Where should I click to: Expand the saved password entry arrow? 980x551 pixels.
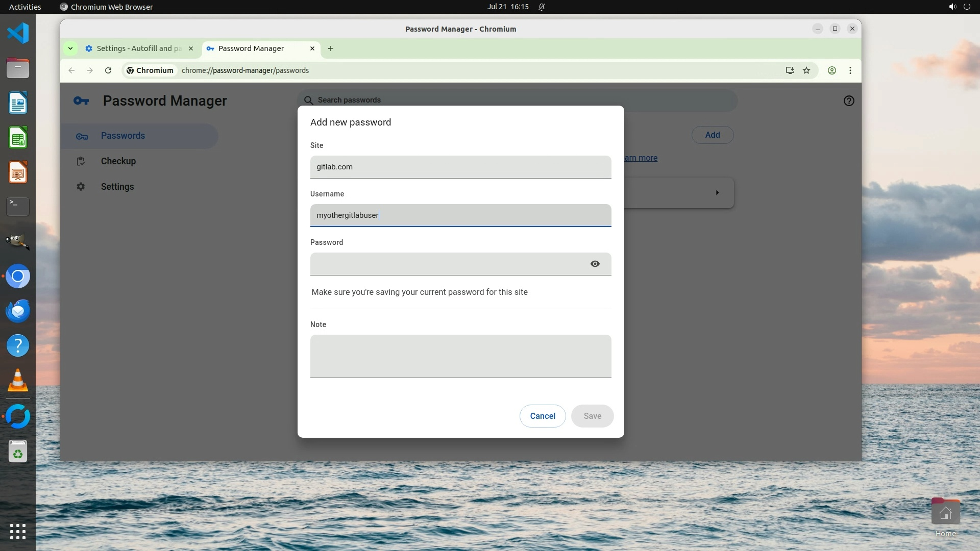tap(717, 193)
